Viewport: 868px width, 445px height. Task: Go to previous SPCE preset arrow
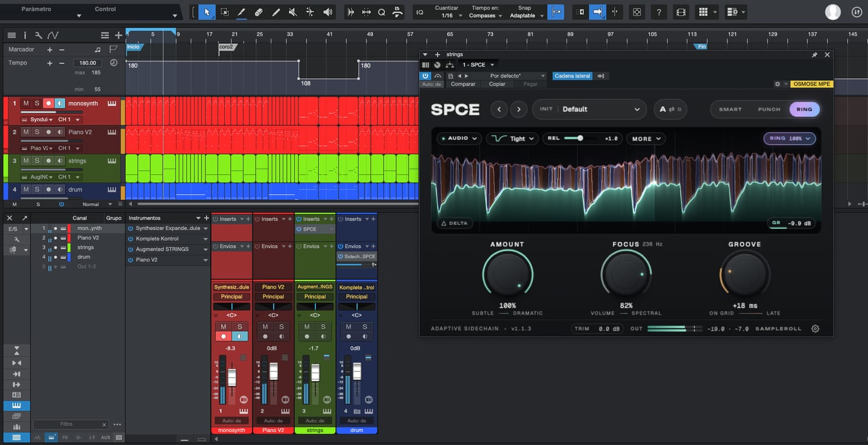pos(498,109)
